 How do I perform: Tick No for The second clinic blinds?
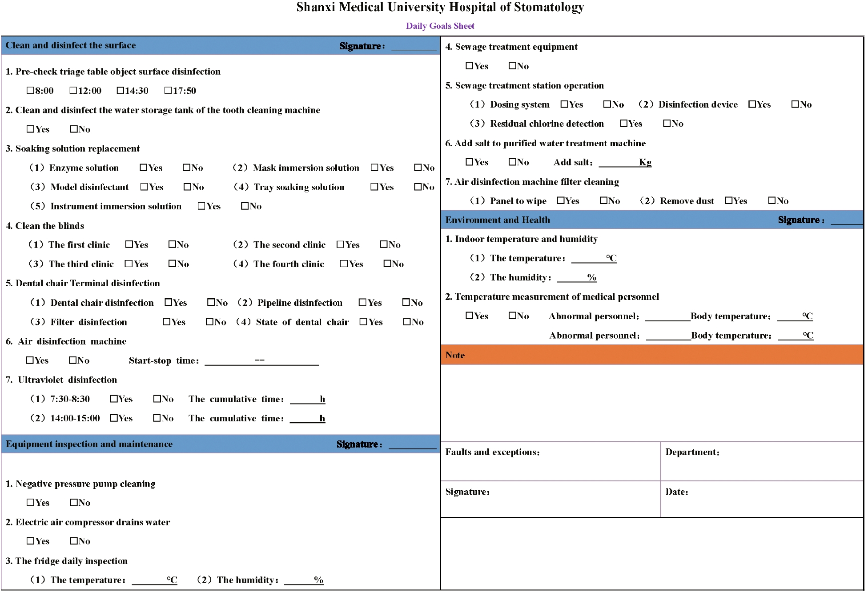[384, 244]
